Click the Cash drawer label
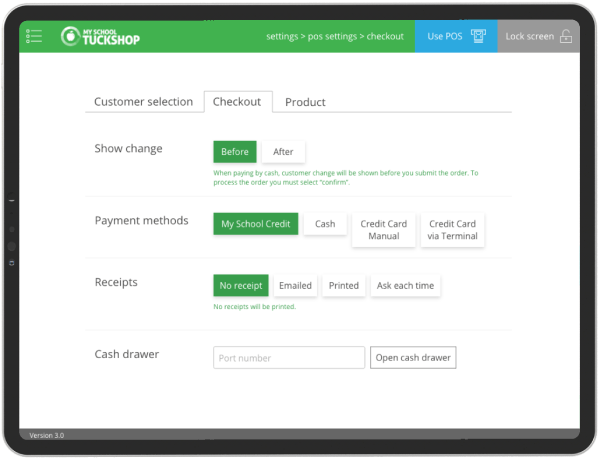 pos(127,354)
